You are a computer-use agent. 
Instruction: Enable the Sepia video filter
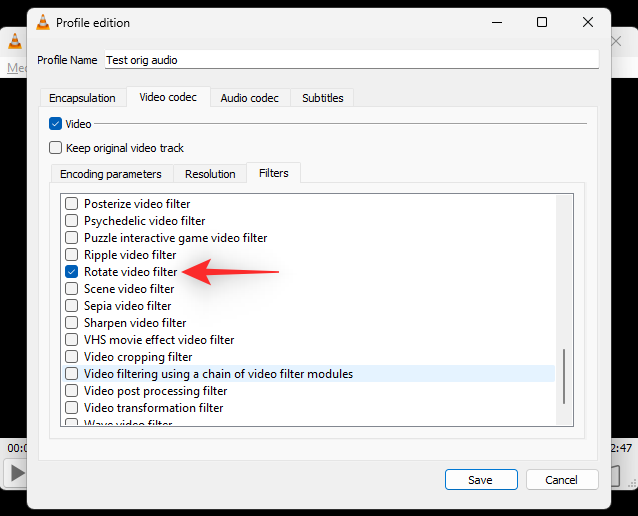[72, 306]
